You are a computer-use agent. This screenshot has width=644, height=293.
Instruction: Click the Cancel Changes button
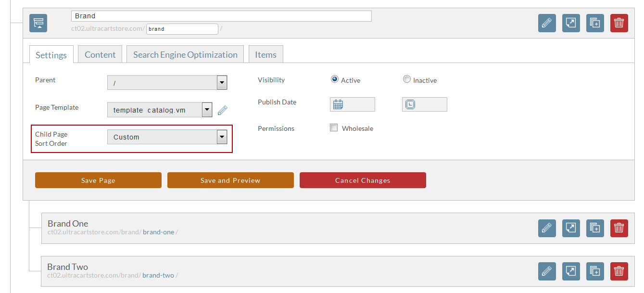363,180
